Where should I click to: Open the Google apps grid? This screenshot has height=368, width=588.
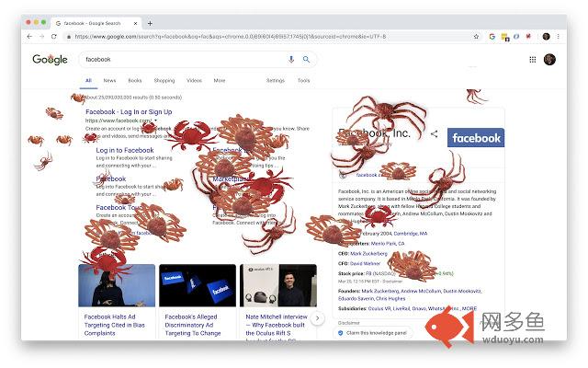[533, 59]
